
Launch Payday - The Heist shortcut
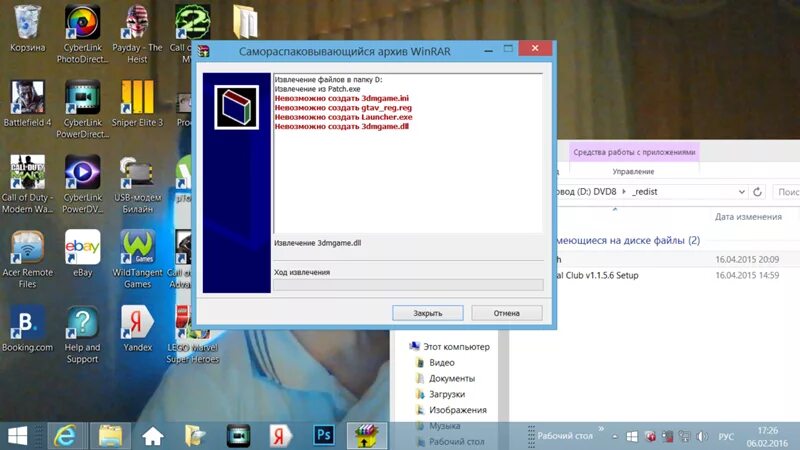click(137, 34)
